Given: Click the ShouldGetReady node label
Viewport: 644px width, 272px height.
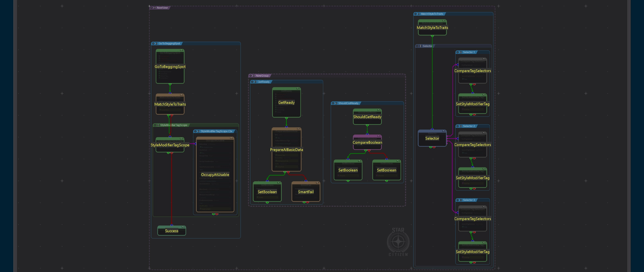Looking at the screenshot, I should click(x=367, y=117).
